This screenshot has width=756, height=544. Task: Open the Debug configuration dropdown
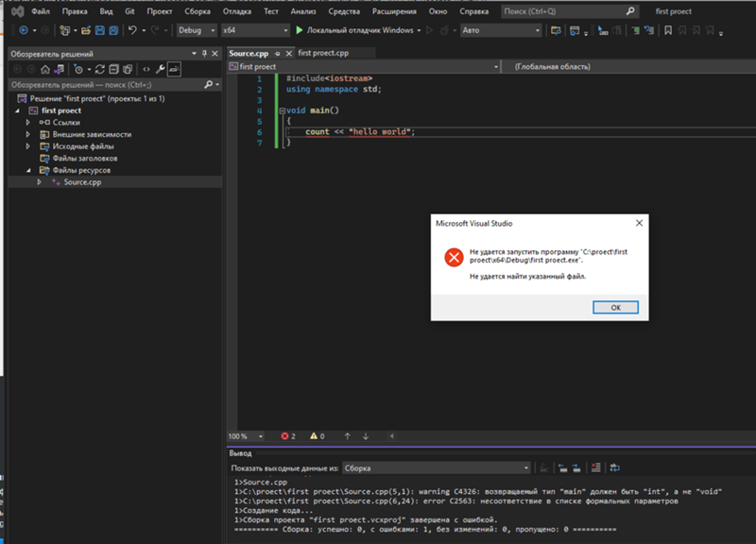click(x=196, y=31)
